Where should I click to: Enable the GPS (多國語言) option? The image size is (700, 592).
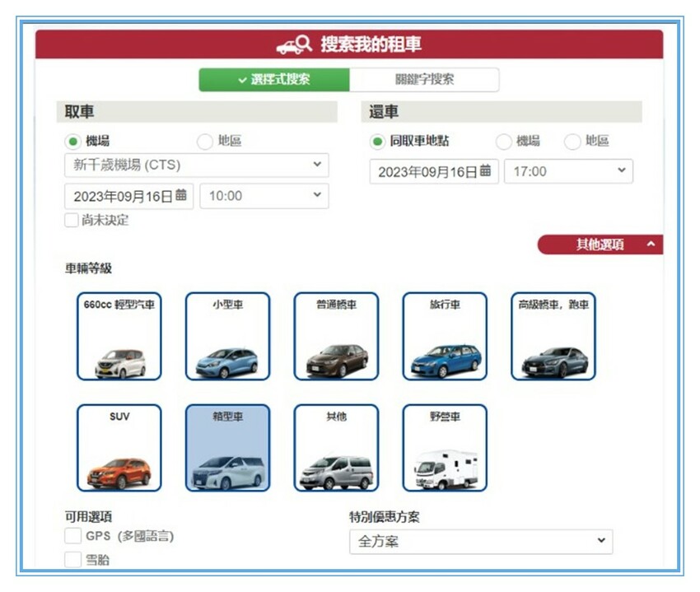[72, 537]
